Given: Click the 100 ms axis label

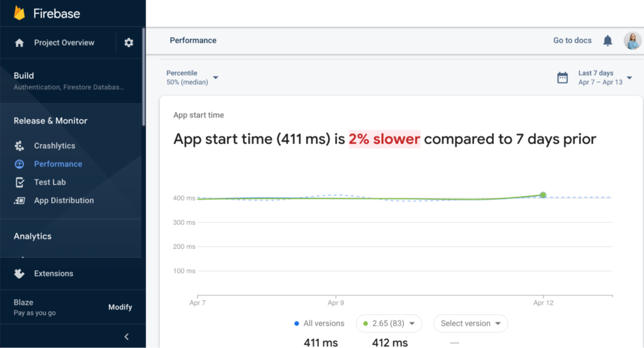Looking at the screenshot, I should [184, 271].
